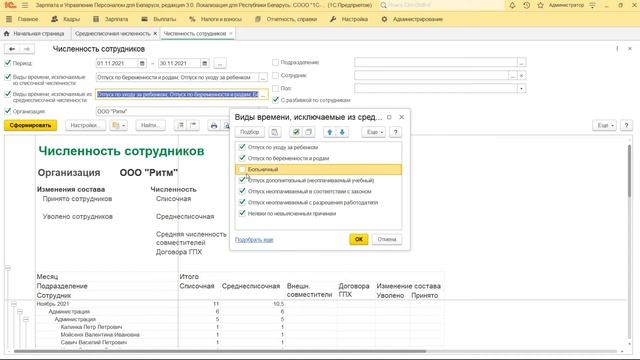Open the Налоги и взносы menu
The width and height of the screenshot is (640, 360).
tap(216, 19)
